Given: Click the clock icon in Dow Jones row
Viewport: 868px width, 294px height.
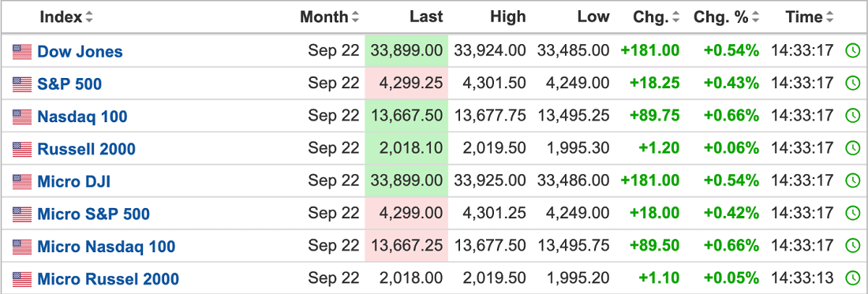Looking at the screenshot, I should [x=852, y=51].
